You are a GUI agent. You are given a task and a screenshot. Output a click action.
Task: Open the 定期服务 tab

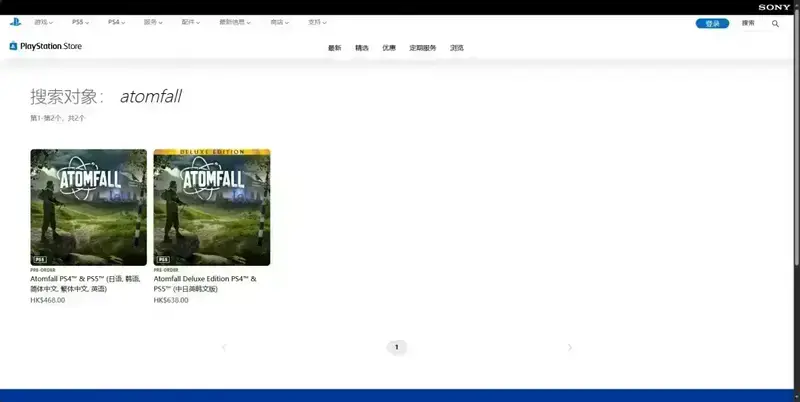(x=423, y=48)
